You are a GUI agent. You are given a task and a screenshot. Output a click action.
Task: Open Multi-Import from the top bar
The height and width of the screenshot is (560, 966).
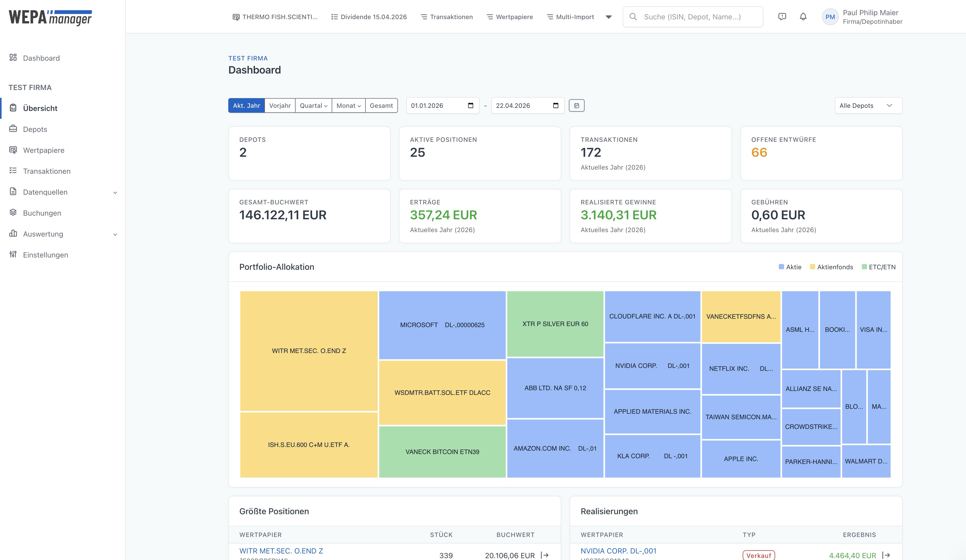571,16
